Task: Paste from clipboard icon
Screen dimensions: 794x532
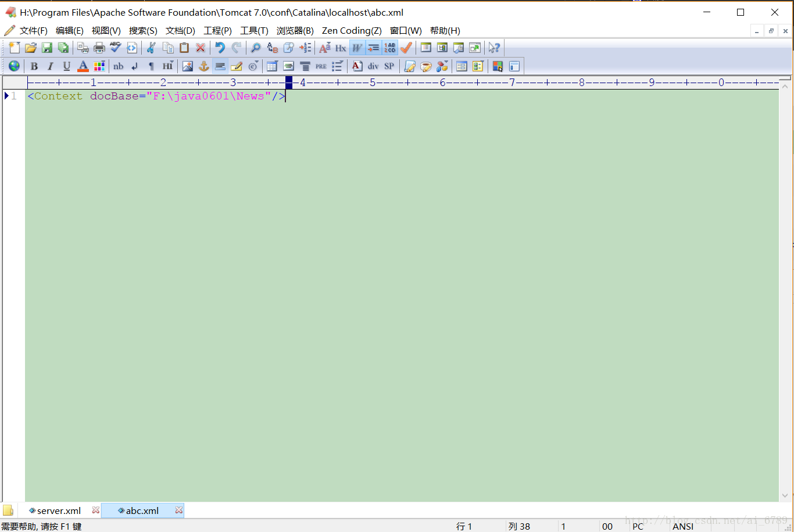Action: (184, 48)
